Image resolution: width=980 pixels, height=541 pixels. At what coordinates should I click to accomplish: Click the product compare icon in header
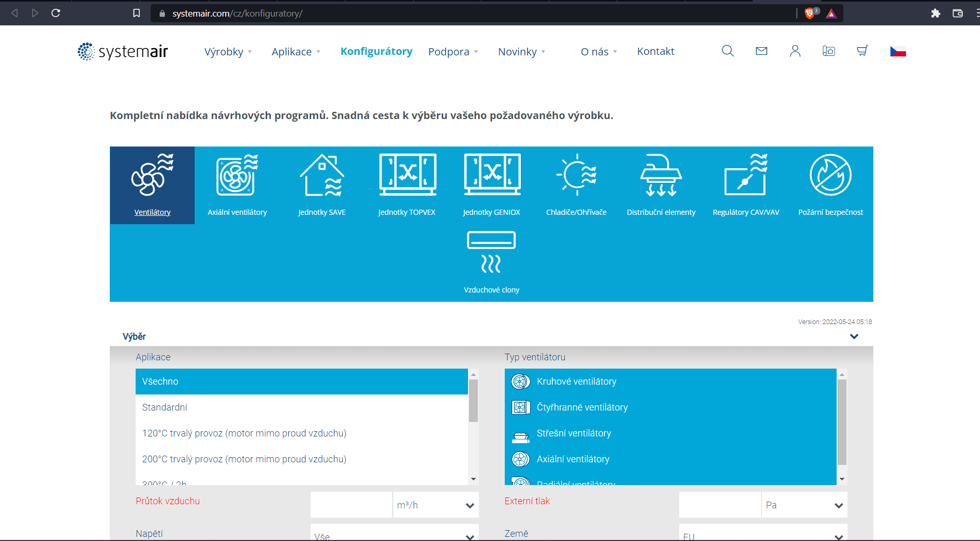click(829, 51)
